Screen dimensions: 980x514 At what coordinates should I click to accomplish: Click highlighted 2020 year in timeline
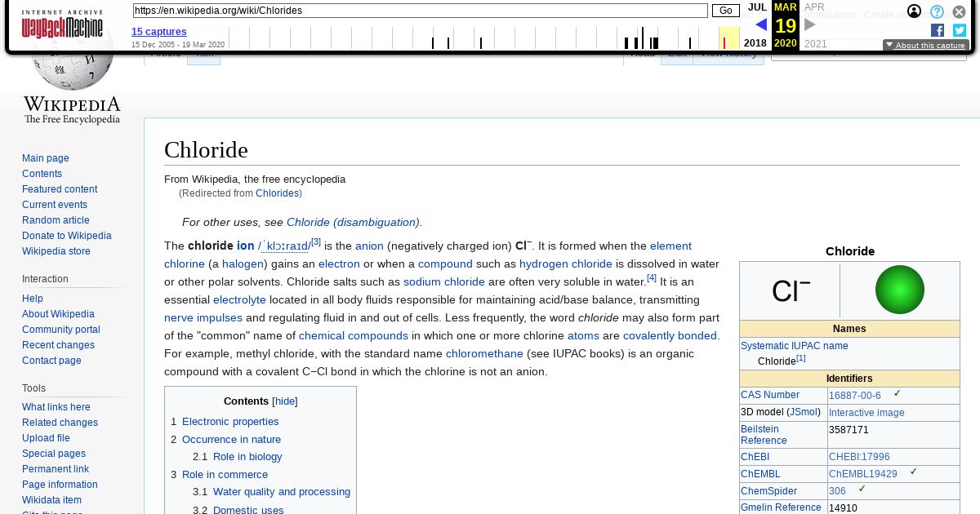785,43
